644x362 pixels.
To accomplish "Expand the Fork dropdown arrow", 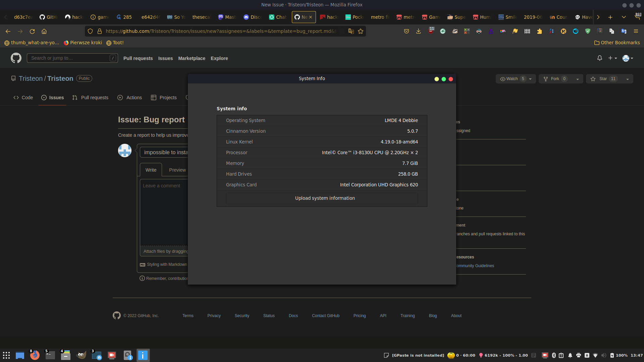I will (578, 79).
